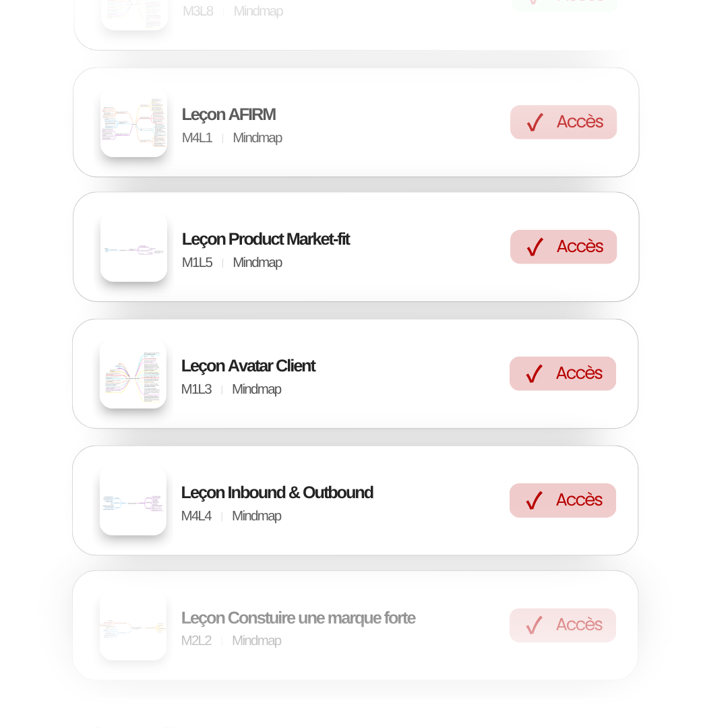Click the checkmark for Constuire une marque forte
Image resolution: width=728 pixels, height=728 pixels.
coord(535,626)
